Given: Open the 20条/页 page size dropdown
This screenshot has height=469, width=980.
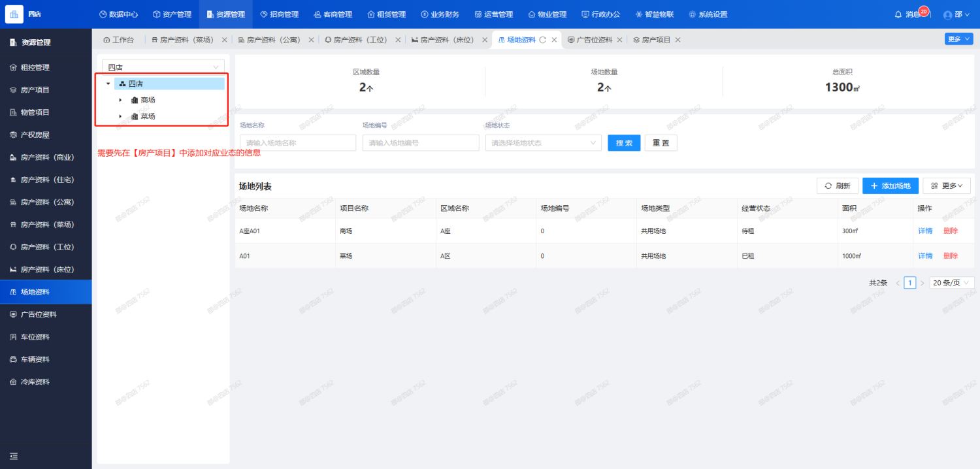Looking at the screenshot, I should tap(952, 283).
